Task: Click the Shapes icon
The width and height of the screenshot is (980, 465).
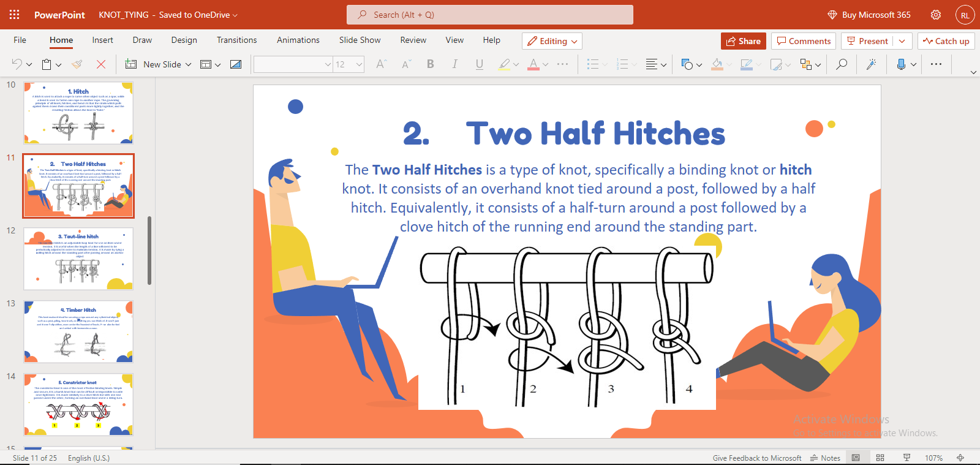Action: tap(687, 64)
